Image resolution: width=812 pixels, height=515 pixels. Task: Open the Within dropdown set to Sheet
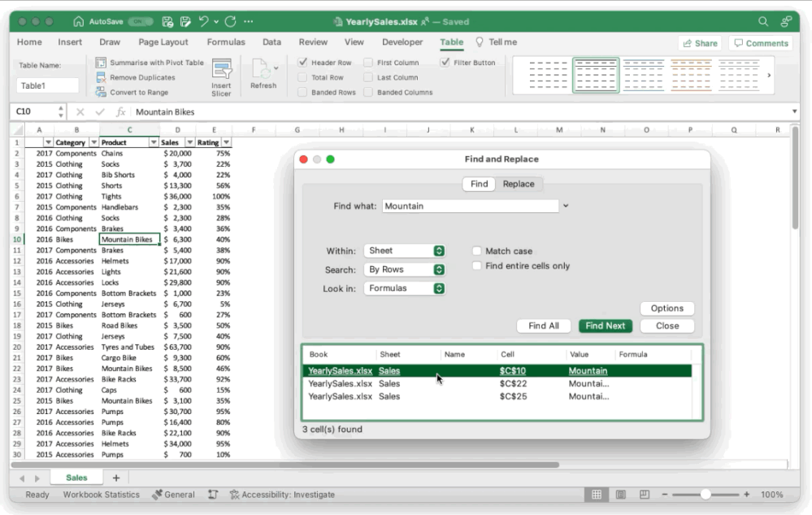click(x=405, y=251)
